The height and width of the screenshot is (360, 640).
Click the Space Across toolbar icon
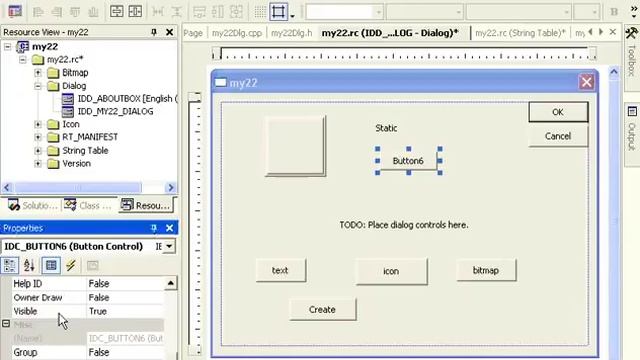tap(158, 12)
